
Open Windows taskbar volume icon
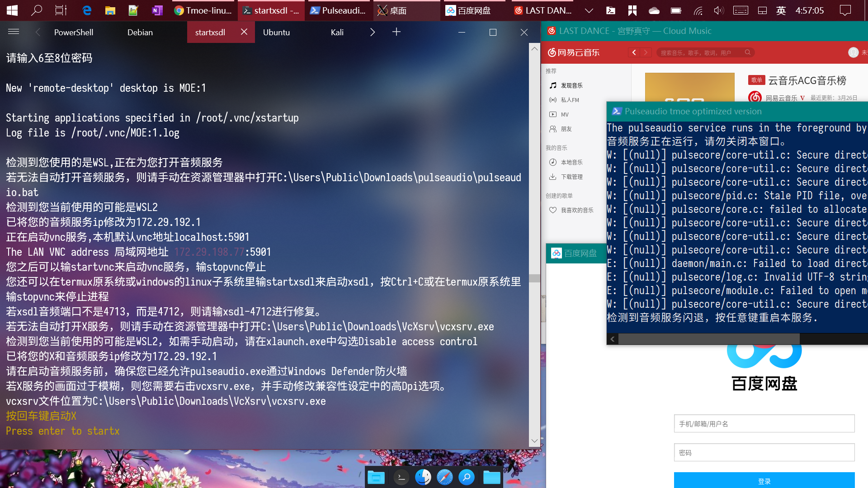click(x=718, y=10)
